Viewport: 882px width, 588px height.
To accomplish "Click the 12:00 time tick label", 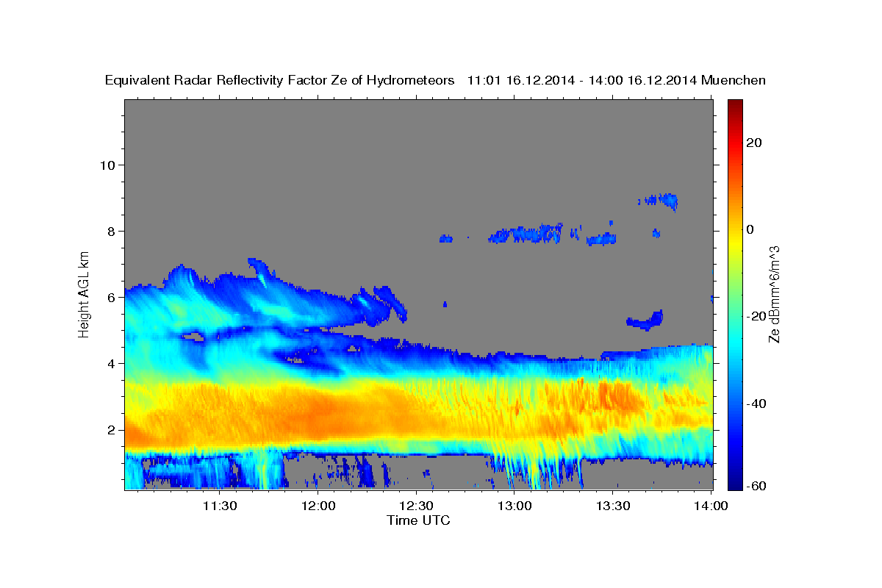I will click(318, 506).
